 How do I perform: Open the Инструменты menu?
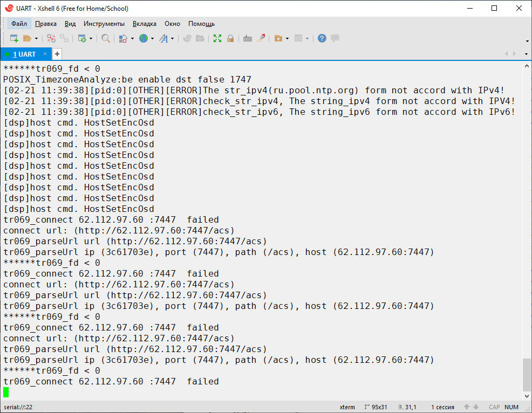(104, 24)
